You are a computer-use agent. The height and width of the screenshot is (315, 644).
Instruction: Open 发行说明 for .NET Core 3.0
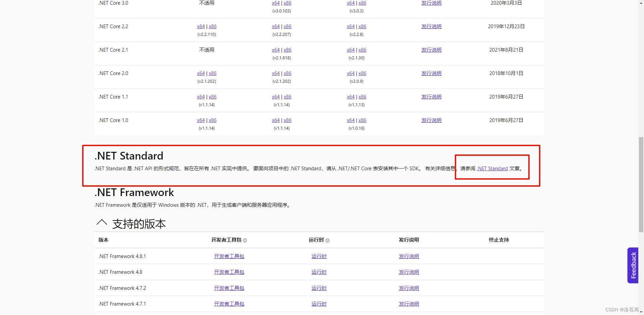pyautogui.click(x=431, y=3)
